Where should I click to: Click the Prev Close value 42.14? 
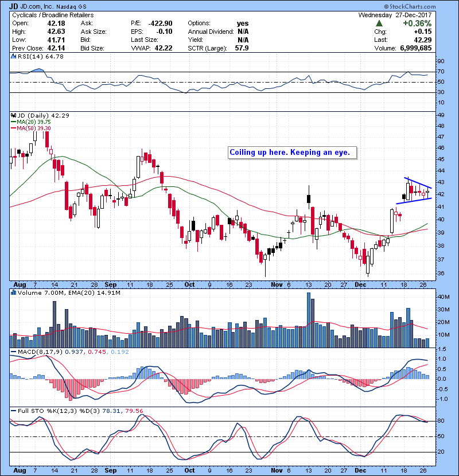coord(56,48)
